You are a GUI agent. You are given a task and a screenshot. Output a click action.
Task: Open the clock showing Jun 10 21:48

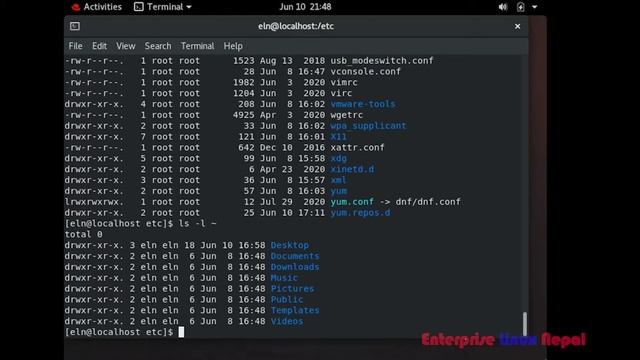pos(305,7)
